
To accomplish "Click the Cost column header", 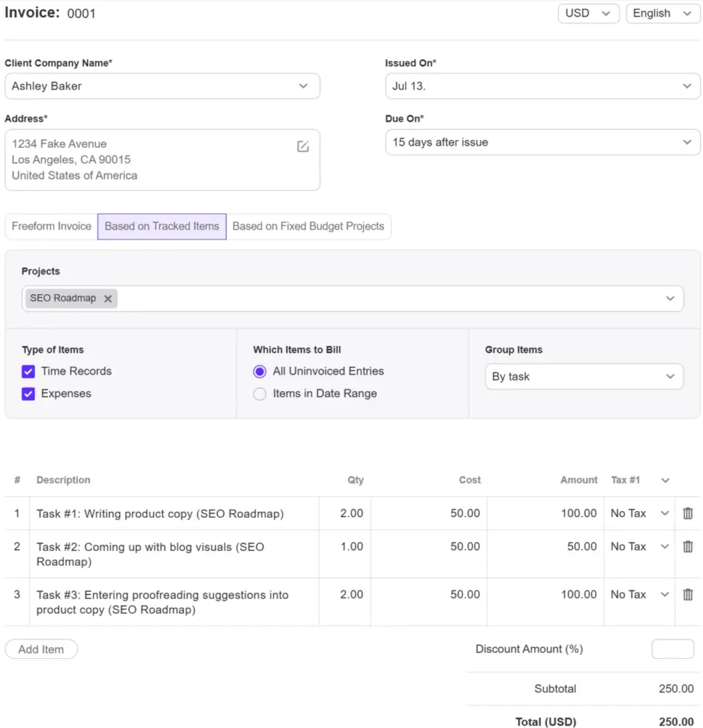I will click(x=469, y=480).
